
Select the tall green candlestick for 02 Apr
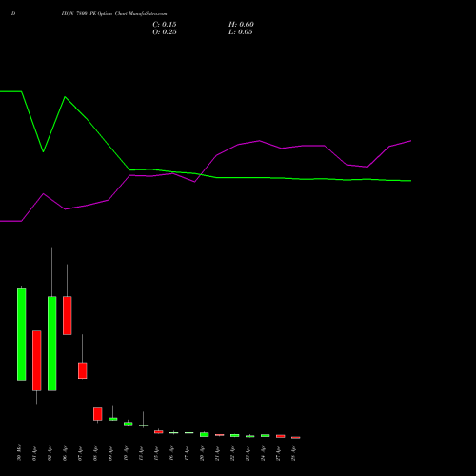pyautogui.click(x=52, y=344)
